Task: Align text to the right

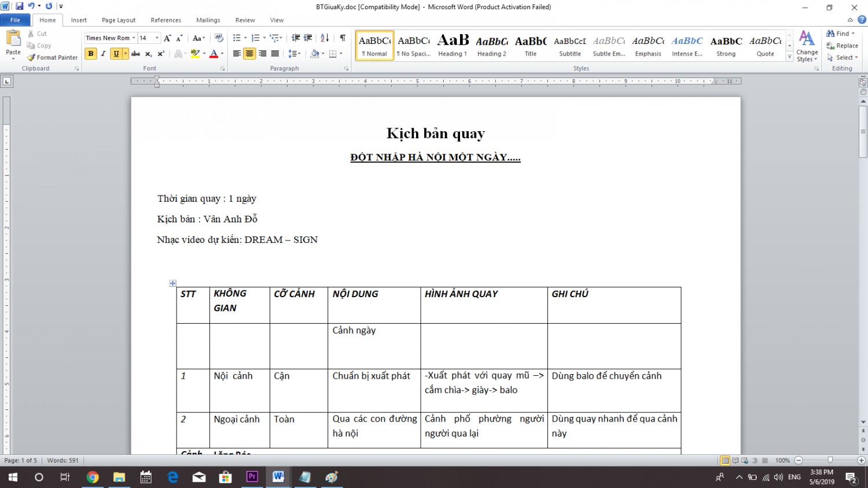Action: 262,54
